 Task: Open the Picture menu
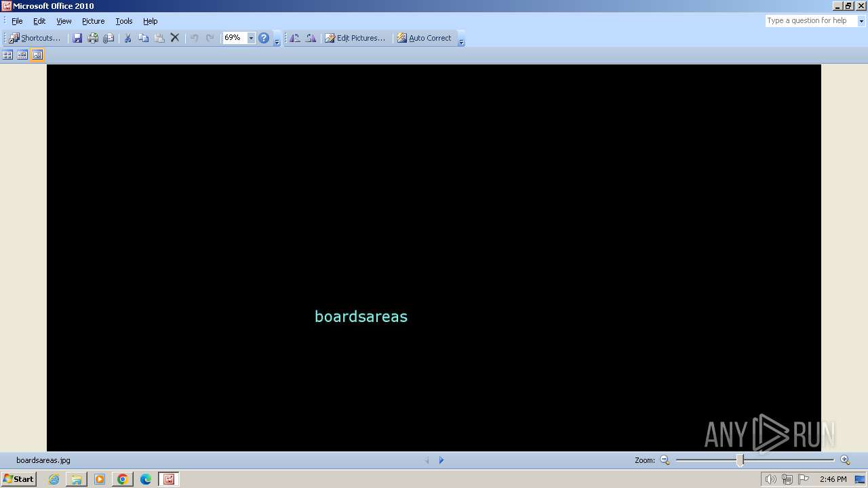(x=94, y=21)
